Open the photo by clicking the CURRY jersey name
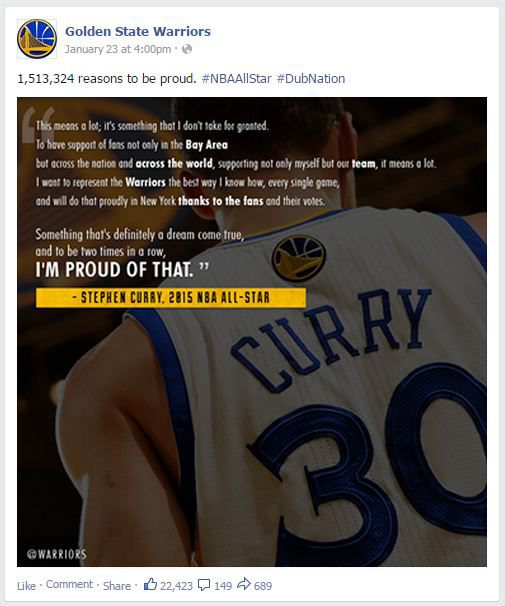 coord(332,338)
